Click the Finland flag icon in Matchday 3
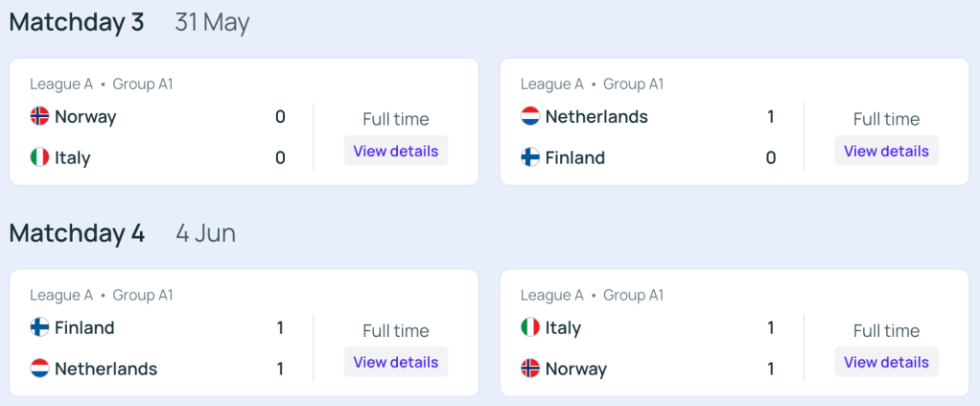 [530, 157]
